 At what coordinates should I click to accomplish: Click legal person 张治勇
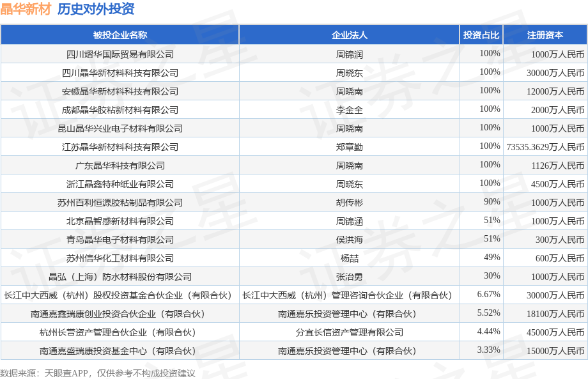349,277
